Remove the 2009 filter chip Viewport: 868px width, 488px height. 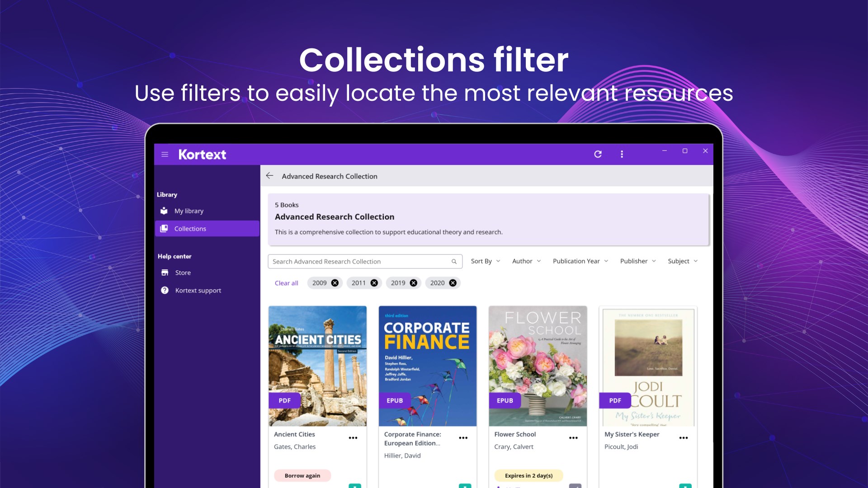pyautogui.click(x=335, y=283)
